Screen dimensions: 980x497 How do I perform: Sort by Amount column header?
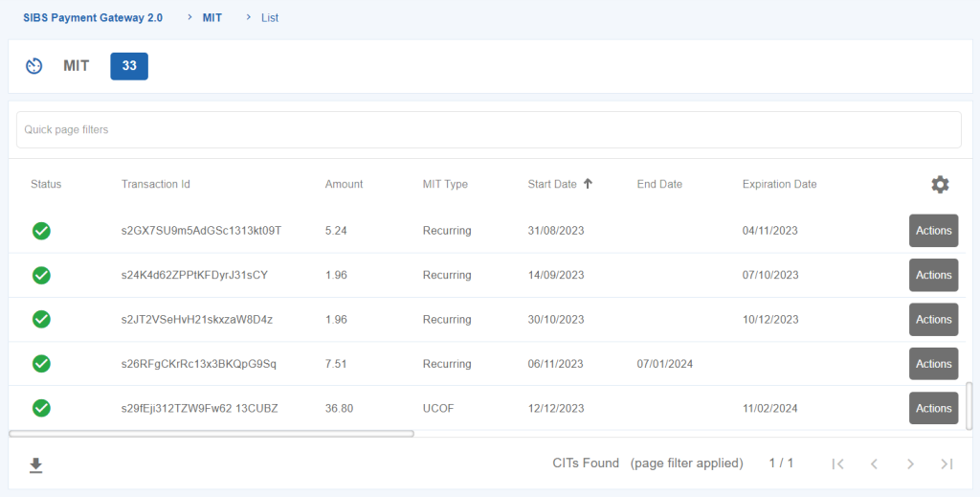coord(344,184)
